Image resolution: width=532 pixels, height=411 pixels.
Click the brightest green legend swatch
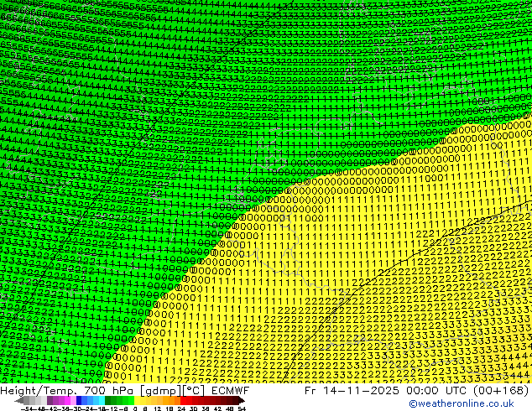[x=131, y=401]
